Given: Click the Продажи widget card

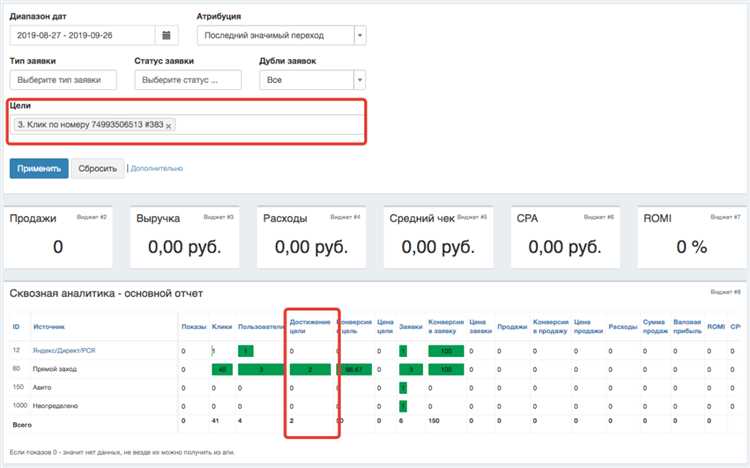Looking at the screenshot, I should click(x=58, y=237).
